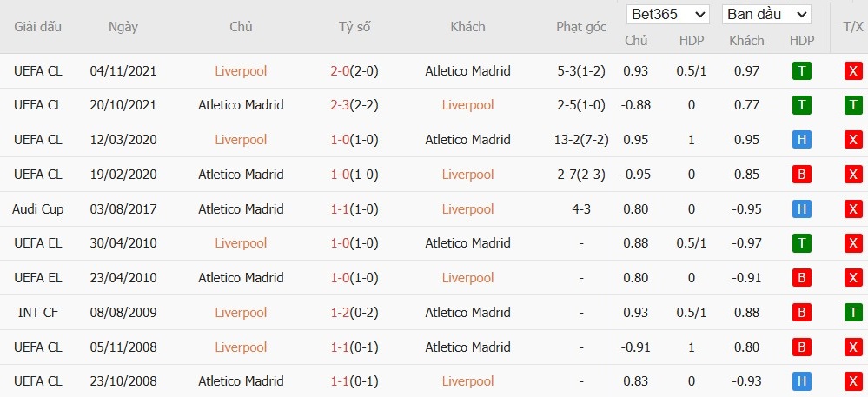This screenshot has height=397, width=868.
Task: Open Atletico Madrid link in 20/10/2021 row
Action: (x=241, y=105)
